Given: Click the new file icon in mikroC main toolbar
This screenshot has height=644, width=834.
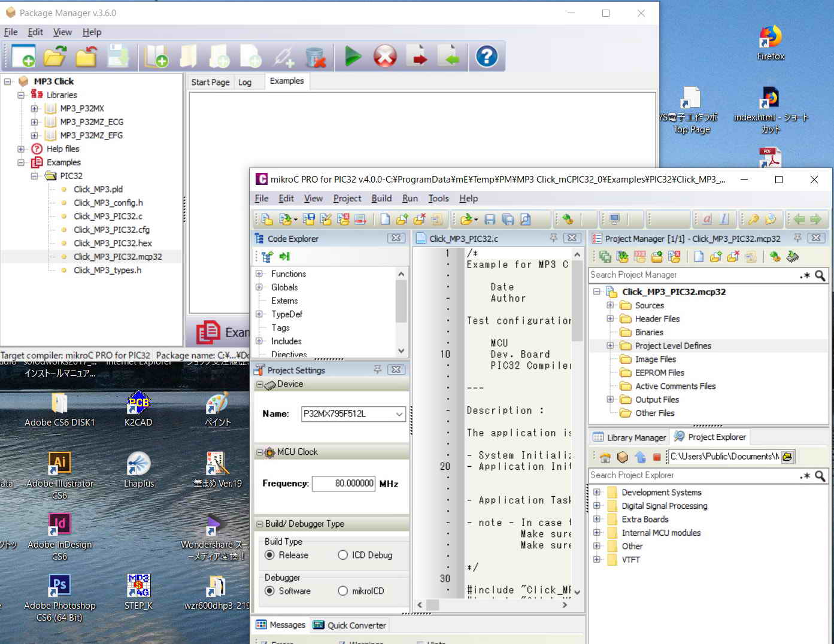Looking at the screenshot, I should point(385,220).
